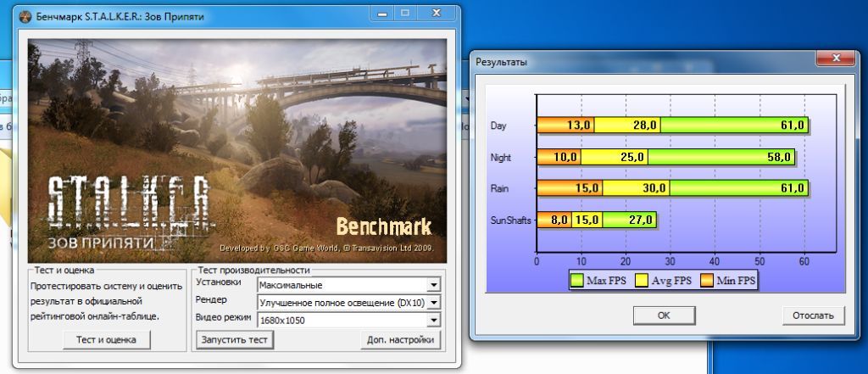
Task: Click the SunShafts row label
Action: pos(510,220)
